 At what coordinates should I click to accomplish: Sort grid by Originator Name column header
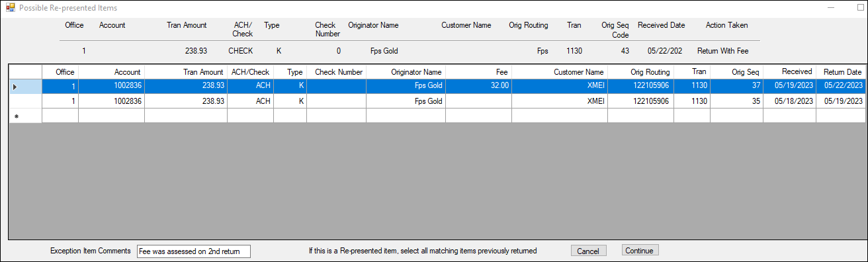coord(406,71)
